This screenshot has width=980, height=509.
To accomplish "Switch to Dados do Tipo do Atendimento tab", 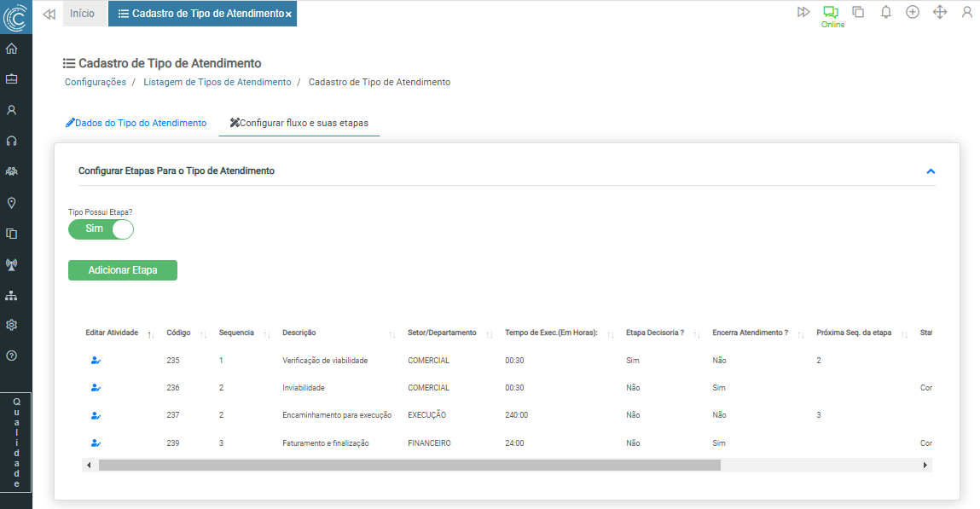I will [136, 123].
